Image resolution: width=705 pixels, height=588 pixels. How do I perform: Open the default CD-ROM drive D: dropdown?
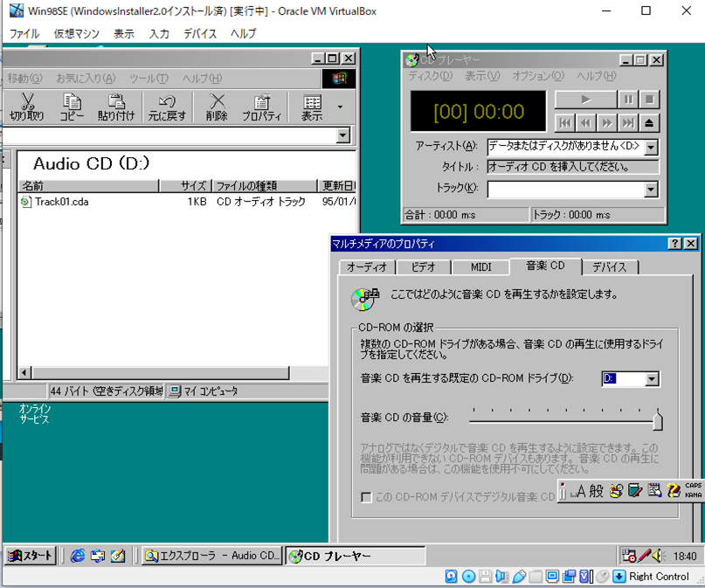pos(652,379)
